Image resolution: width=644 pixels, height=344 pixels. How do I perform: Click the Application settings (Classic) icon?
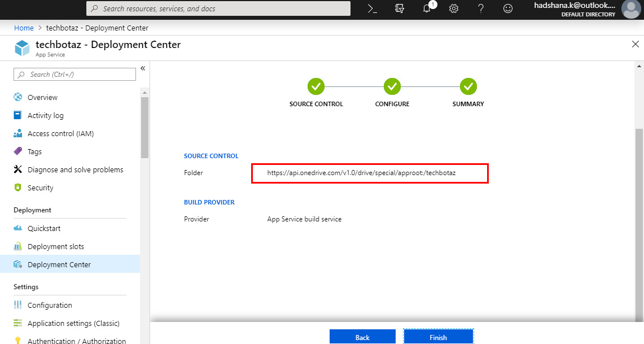point(17,323)
